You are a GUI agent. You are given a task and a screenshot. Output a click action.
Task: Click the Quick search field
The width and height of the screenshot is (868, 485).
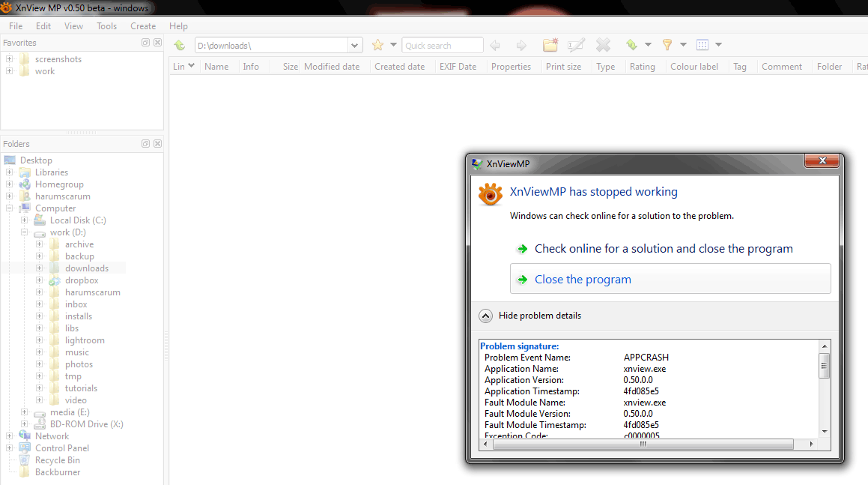[x=443, y=46]
